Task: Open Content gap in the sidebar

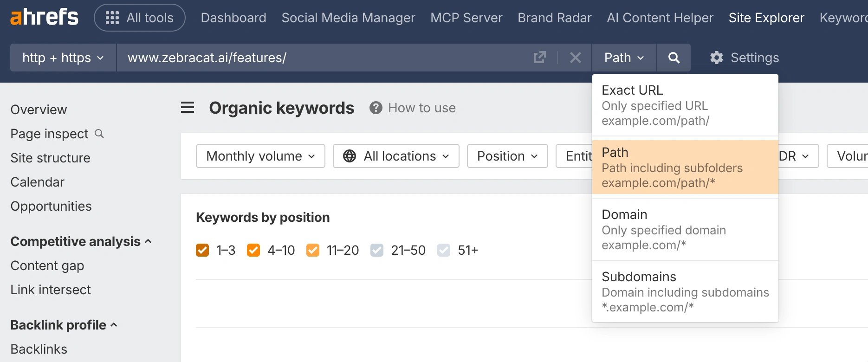Action: pos(47,265)
